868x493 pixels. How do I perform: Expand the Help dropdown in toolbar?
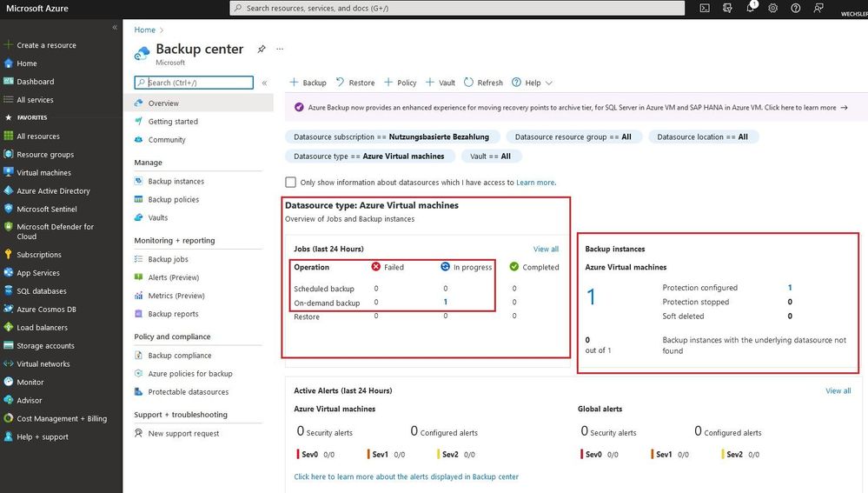(532, 83)
